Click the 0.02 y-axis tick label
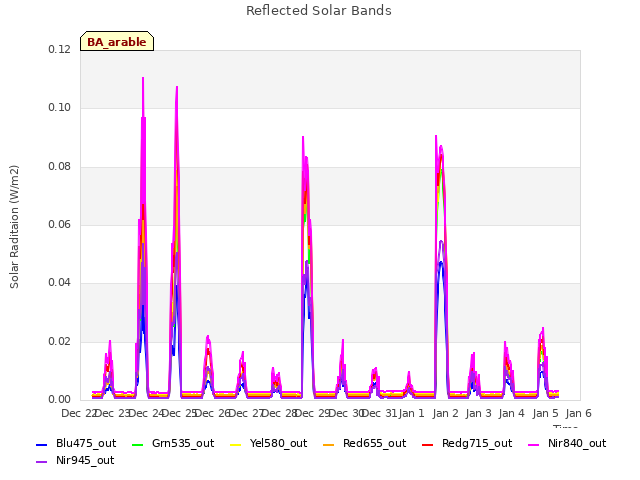Image resolution: width=640 pixels, height=480 pixels. point(60,341)
